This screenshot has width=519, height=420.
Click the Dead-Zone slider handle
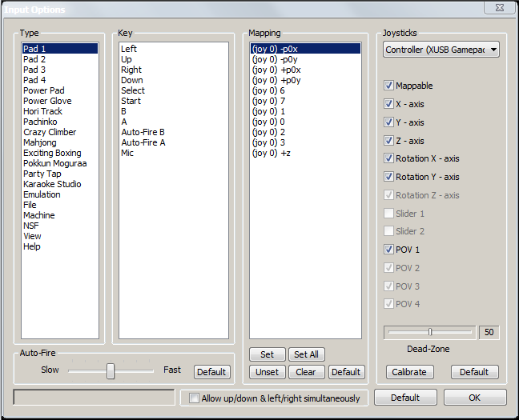pyautogui.click(x=430, y=332)
